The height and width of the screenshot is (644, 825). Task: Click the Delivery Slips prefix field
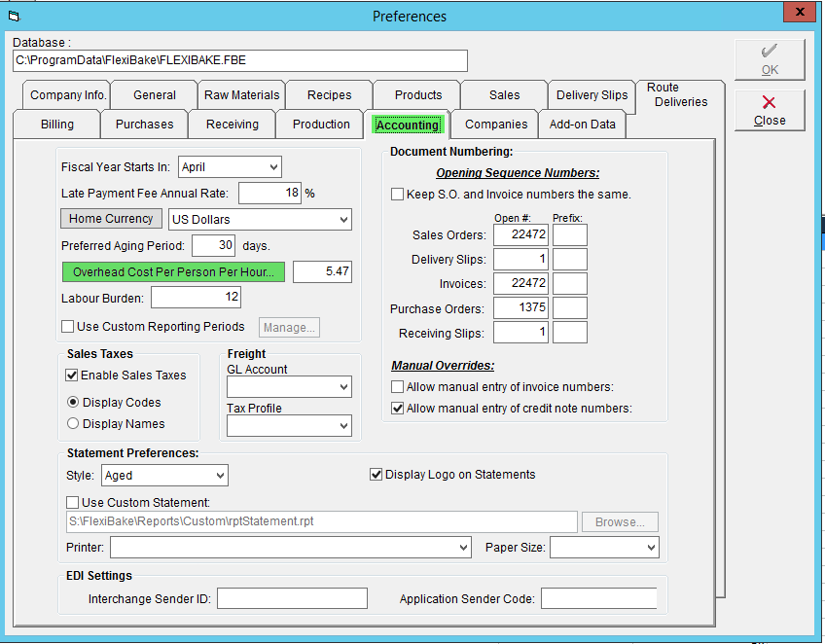click(570, 259)
